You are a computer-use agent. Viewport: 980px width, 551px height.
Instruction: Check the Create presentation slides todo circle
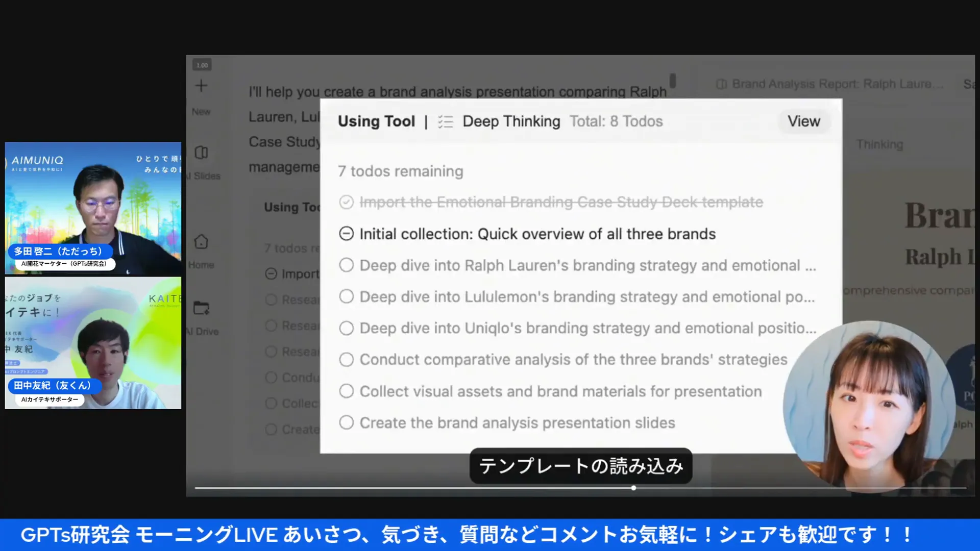(x=346, y=422)
